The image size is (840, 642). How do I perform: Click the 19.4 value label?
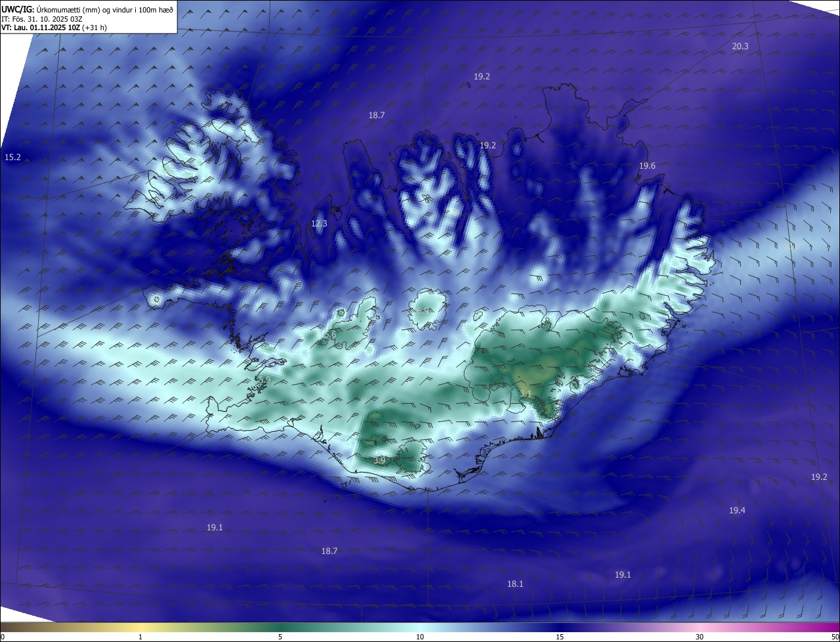click(737, 510)
